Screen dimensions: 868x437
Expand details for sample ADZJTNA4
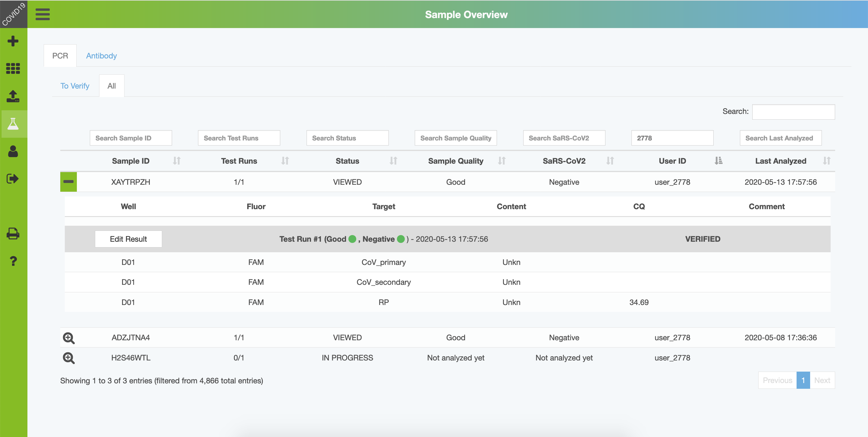click(x=69, y=338)
